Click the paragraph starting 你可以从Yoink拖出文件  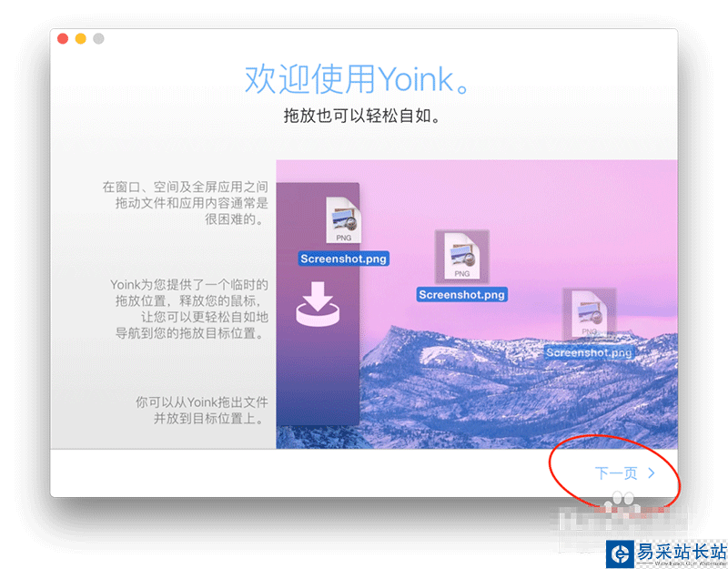pos(202,411)
